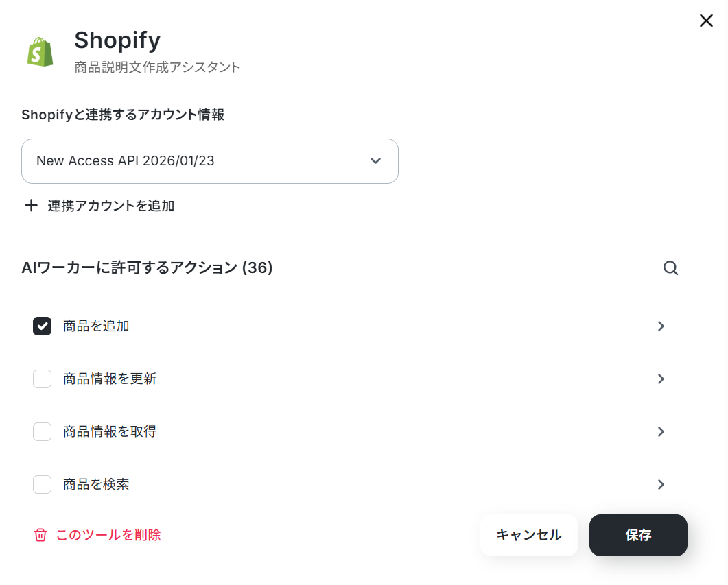
Task: Tick the 商品を検索 checkbox
Action: 43,485
